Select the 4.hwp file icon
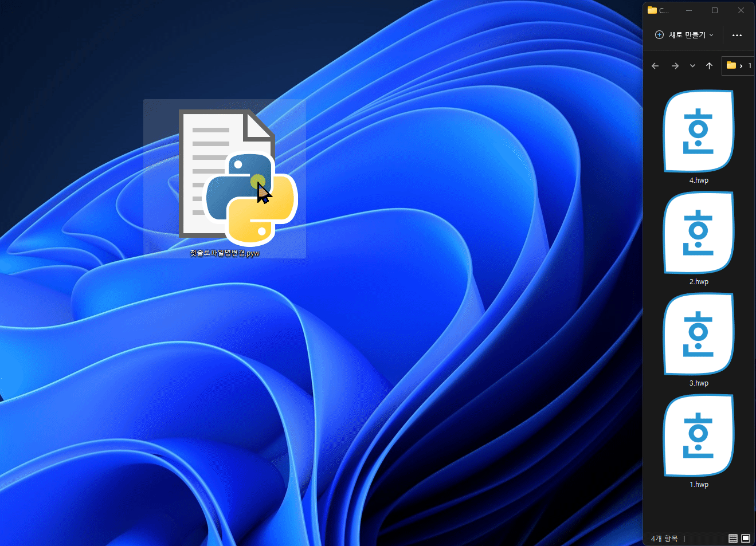Screen dimensions: 756x546 pyautogui.click(x=699, y=131)
